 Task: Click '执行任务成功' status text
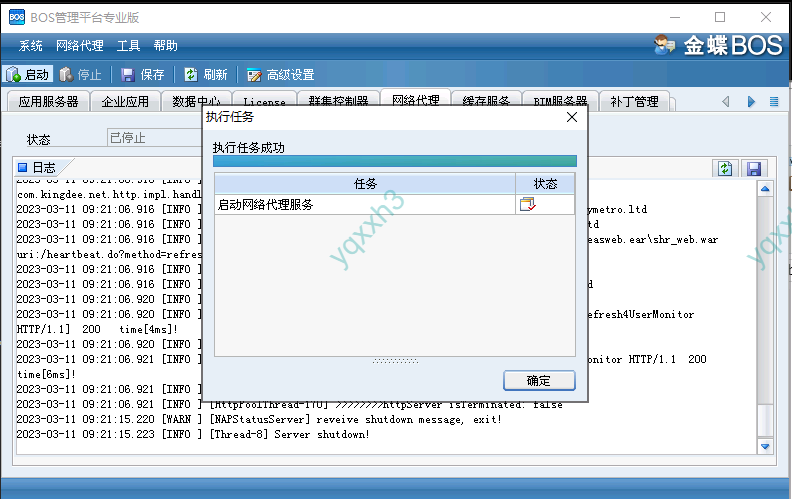pos(249,148)
